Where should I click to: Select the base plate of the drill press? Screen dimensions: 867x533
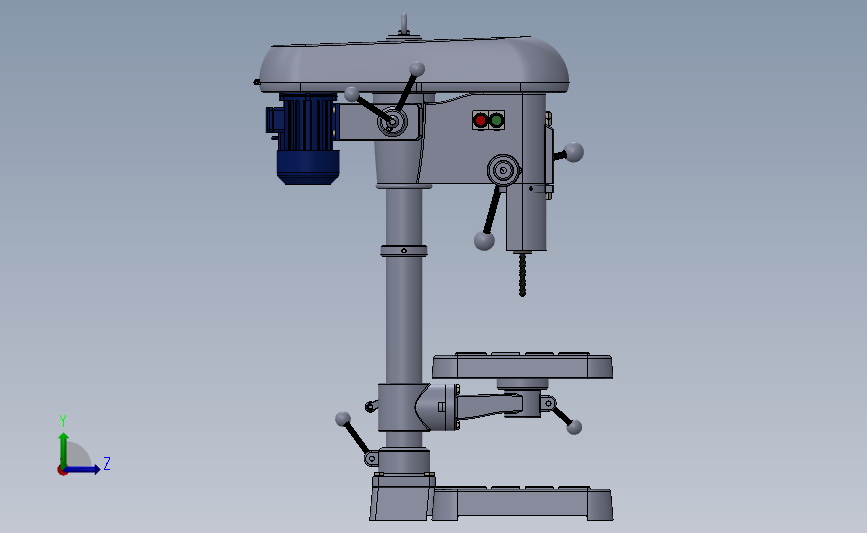click(x=523, y=503)
